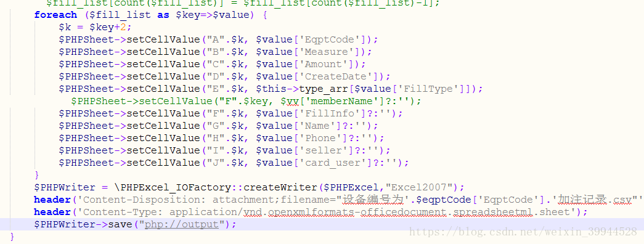Click the "A" column string literal
Image resolution: width=644 pixels, height=244 pixels.
[216, 40]
